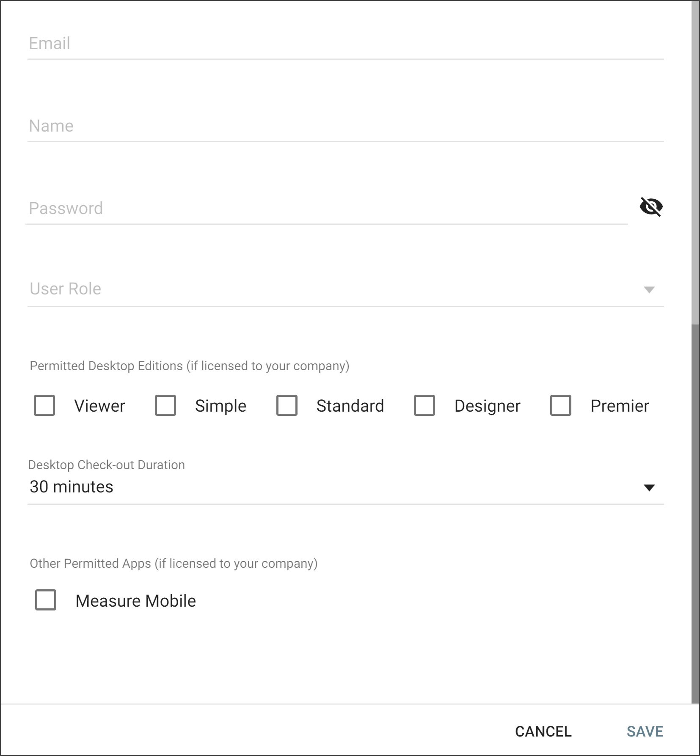Screen dimensions: 700x756
Task: Enable the Premier edition checkbox
Action: (560, 405)
